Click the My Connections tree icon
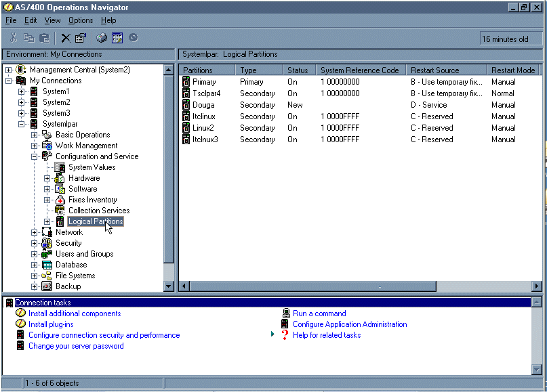 pos(21,81)
